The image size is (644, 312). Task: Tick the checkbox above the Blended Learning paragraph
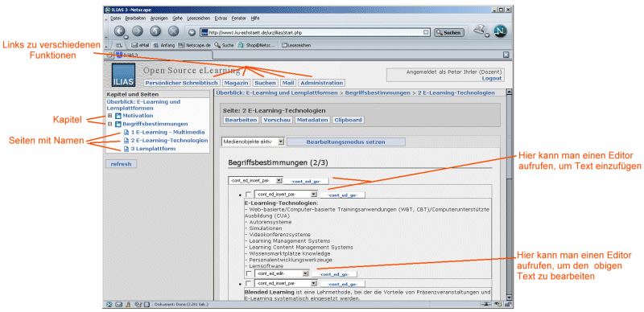point(249,283)
